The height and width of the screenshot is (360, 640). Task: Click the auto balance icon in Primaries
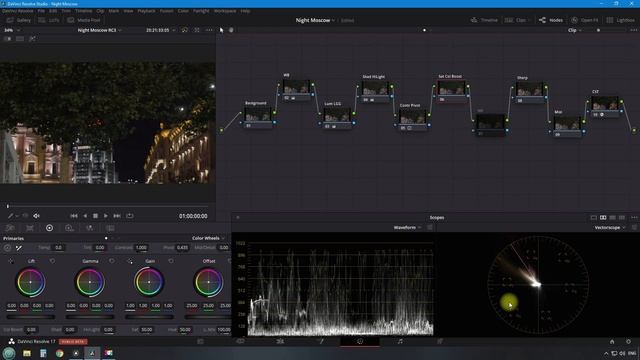[x=7, y=247]
